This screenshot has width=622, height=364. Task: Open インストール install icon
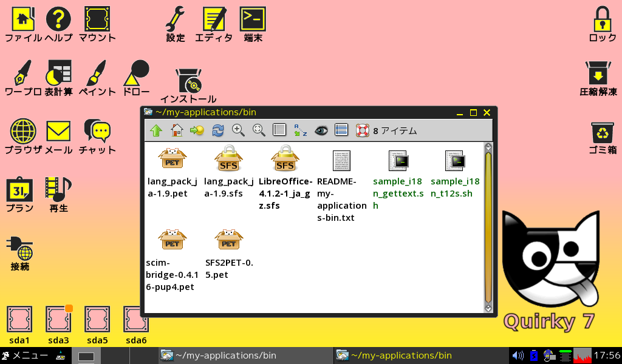pyautogui.click(x=188, y=86)
